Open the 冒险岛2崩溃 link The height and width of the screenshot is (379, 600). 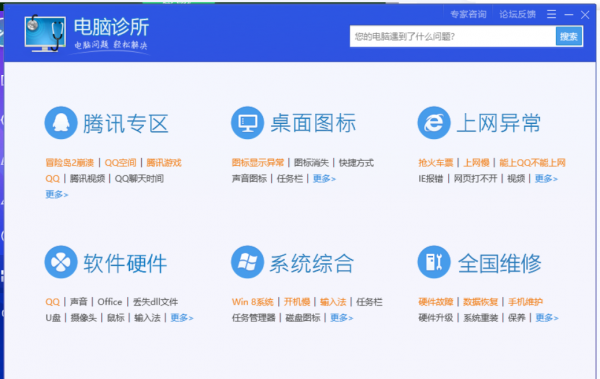pos(70,163)
